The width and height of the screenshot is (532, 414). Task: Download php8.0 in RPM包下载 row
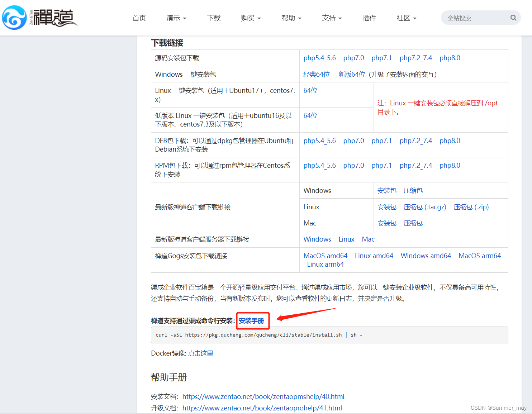450,166
